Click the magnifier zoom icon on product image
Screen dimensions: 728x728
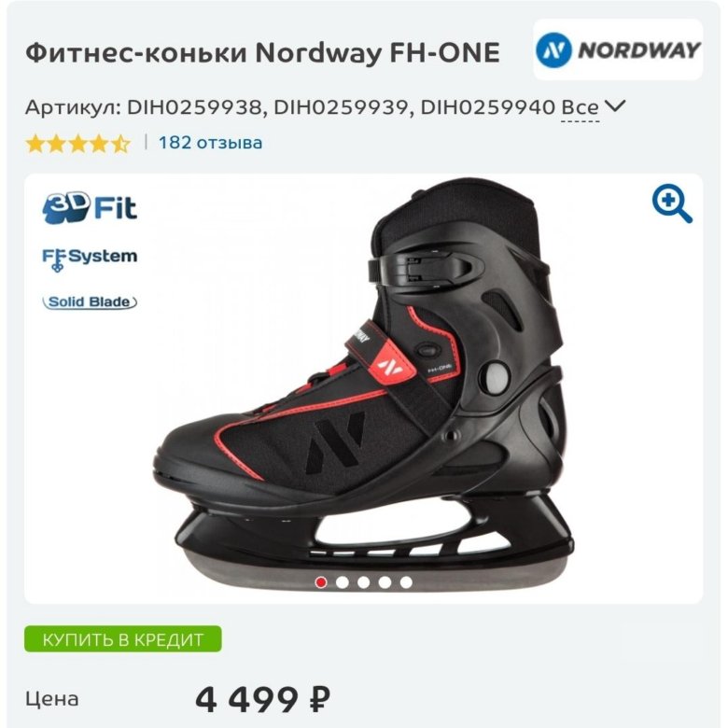click(x=672, y=203)
